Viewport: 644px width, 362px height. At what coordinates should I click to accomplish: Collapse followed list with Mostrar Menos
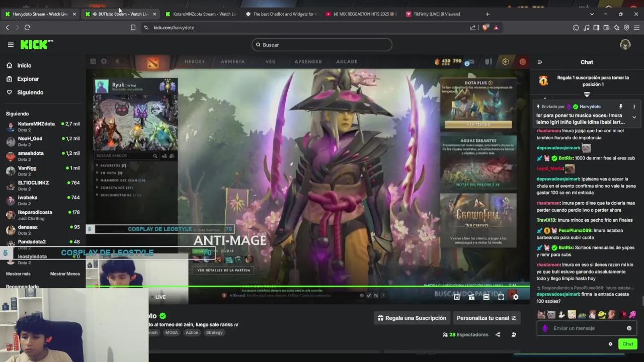tap(65, 274)
